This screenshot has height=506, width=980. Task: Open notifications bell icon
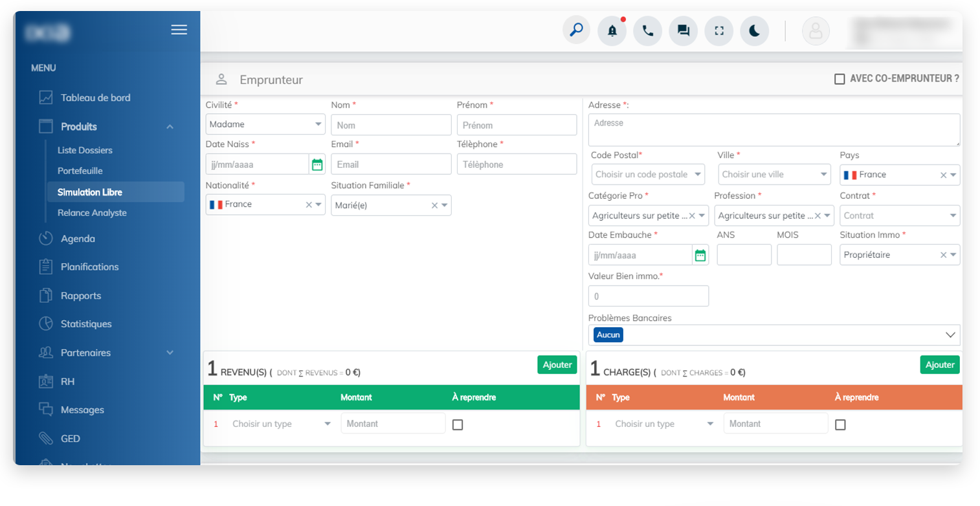click(612, 30)
